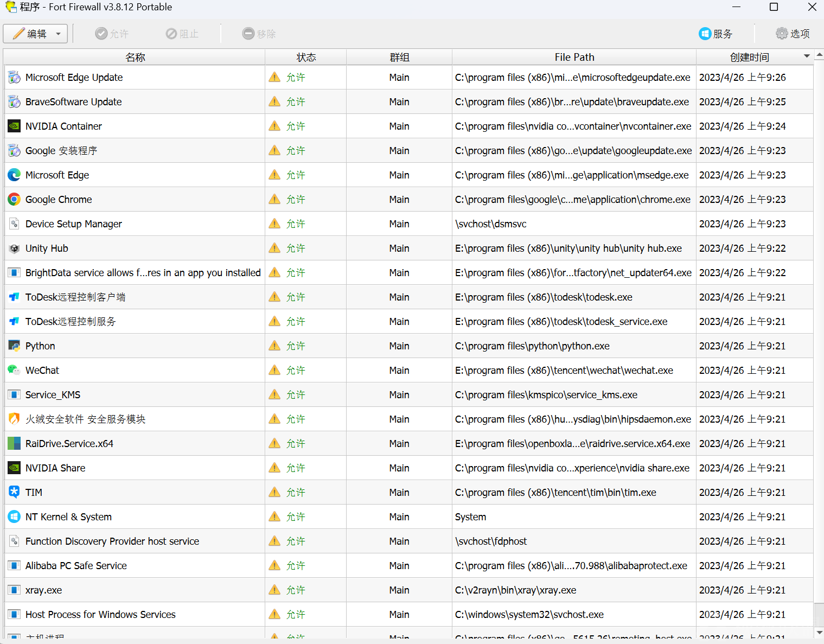Image resolution: width=824 pixels, height=644 pixels.
Task: Sort by the File Path column header
Action: [574, 57]
